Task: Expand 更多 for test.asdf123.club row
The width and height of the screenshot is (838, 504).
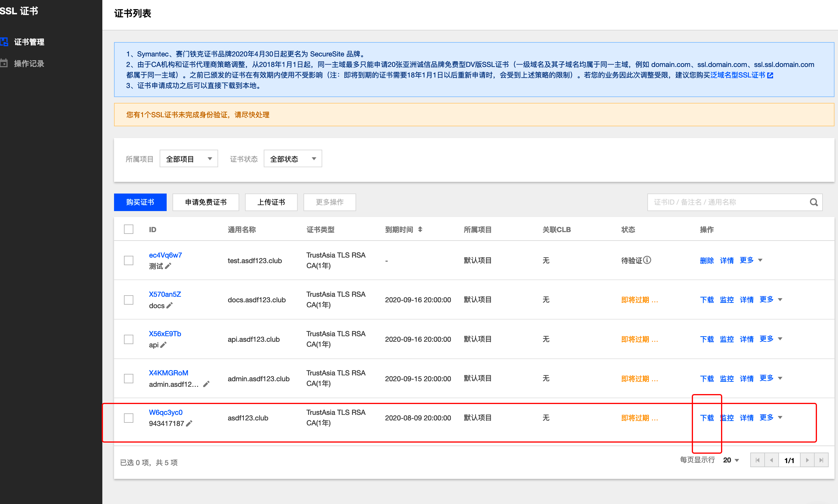Action: click(751, 260)
